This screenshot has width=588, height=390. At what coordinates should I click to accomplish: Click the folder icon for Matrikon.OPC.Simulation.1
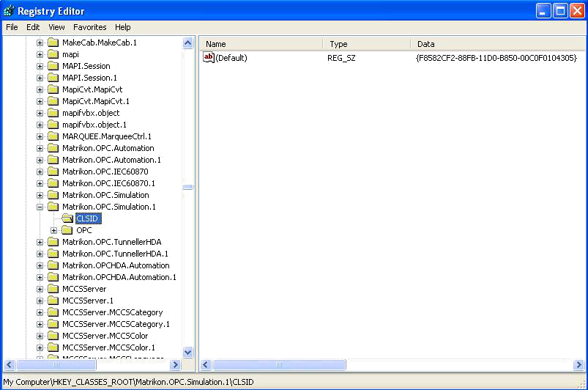pos(53,207)
